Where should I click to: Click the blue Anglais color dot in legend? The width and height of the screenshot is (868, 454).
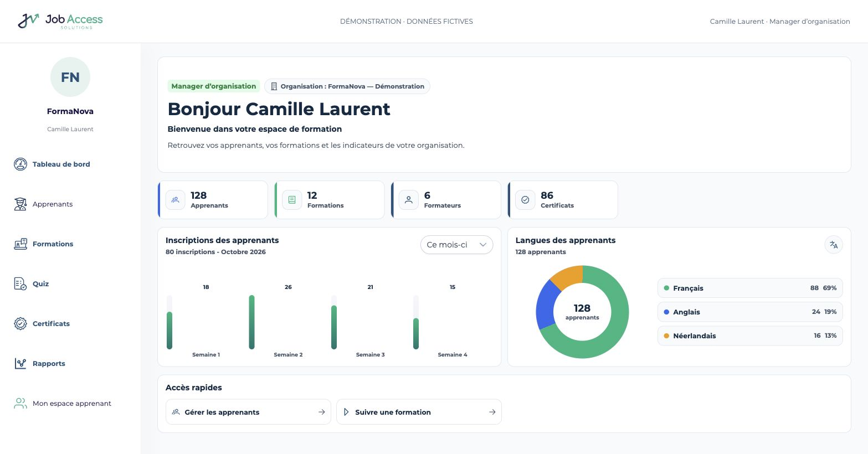tap(666, 312)
